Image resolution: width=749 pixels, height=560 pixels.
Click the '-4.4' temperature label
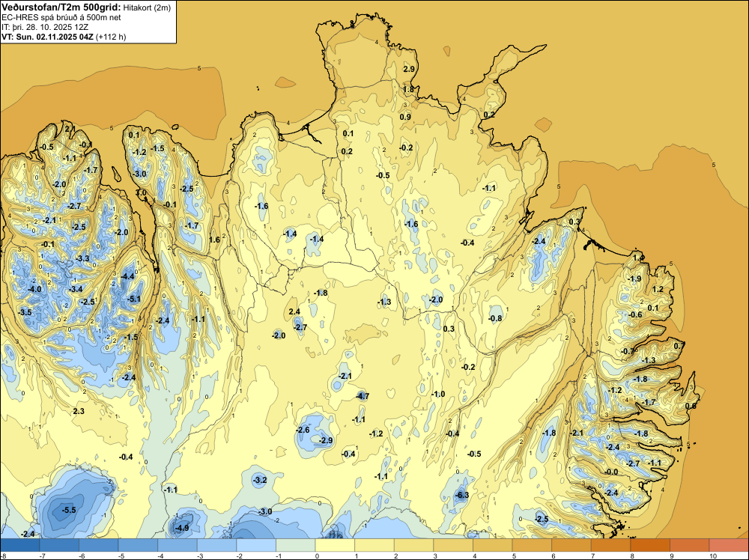click(127, 276)
